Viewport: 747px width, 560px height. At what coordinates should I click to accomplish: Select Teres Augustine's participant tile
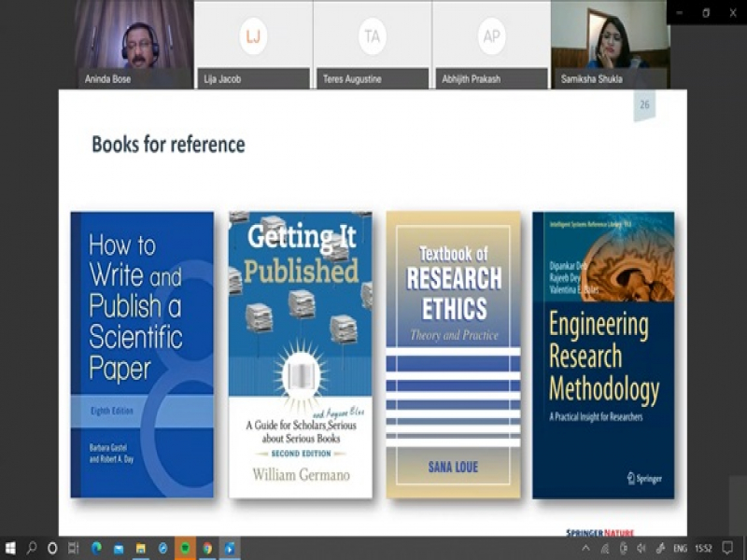tap(373, 44)
